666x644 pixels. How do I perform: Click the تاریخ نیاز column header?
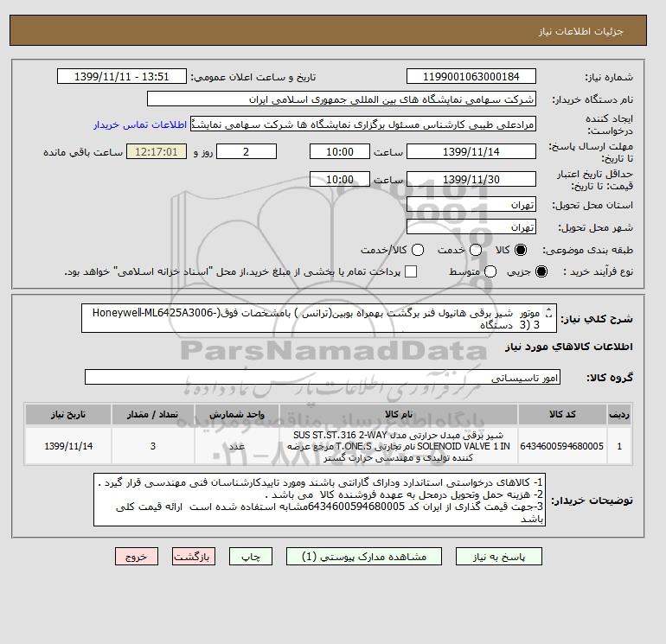[x=68, y=414]
